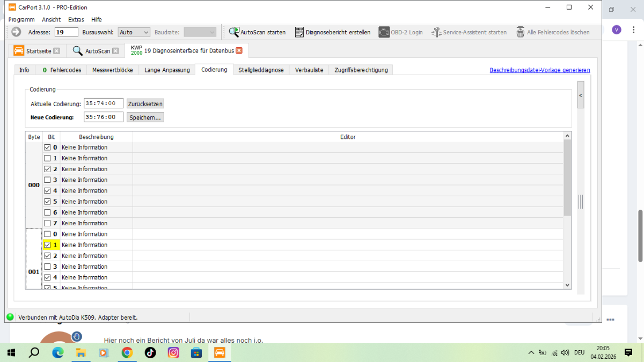Open the Extras menu
The height and width of the screenshot is (362, 644).
coord(76,19)
